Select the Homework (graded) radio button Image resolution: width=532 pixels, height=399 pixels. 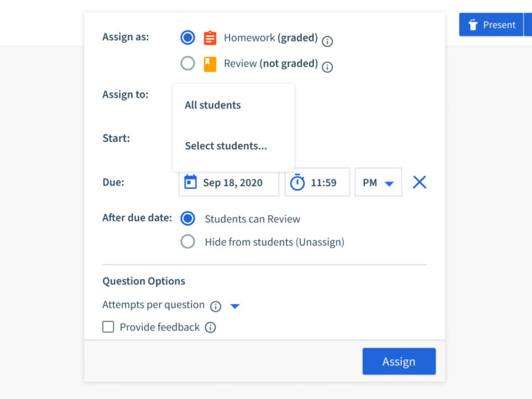click(188, 37)
